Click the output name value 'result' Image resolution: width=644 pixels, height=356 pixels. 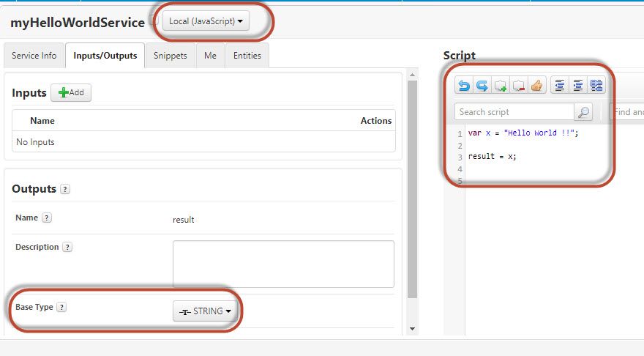[184, 220]
